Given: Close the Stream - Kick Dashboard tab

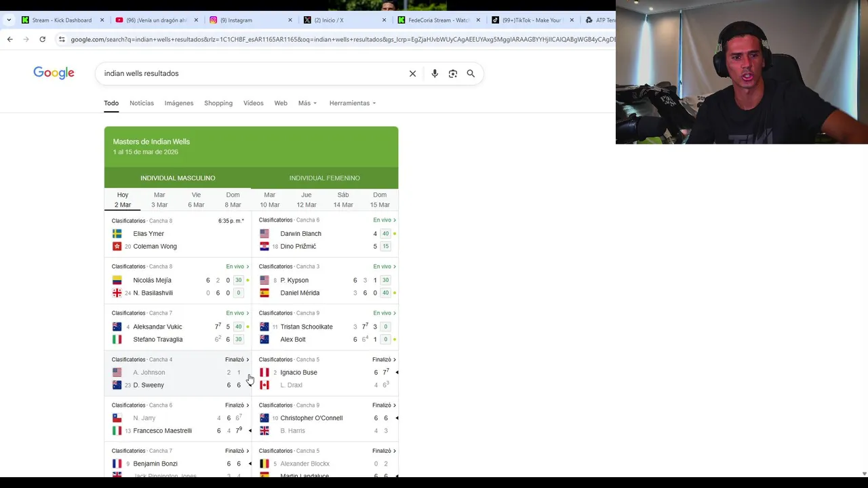Looking at the screenshot, I should pos(102,20).
